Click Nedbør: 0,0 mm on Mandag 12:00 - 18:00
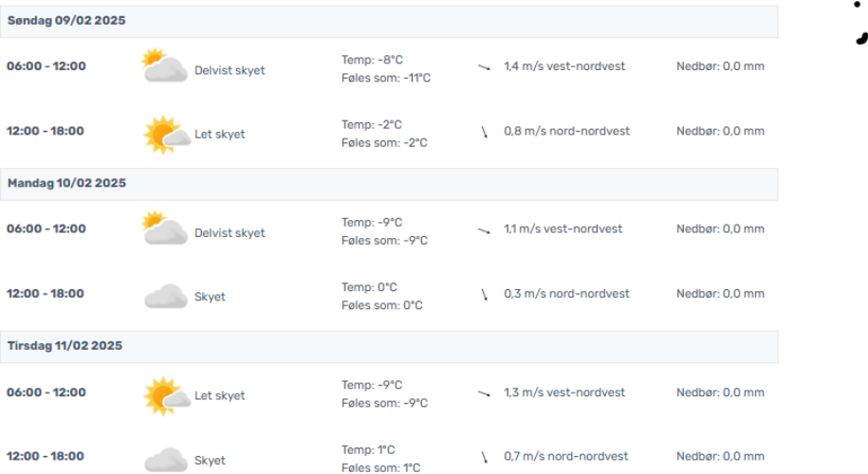The image size is (868, 474). [x=720, y=294]
